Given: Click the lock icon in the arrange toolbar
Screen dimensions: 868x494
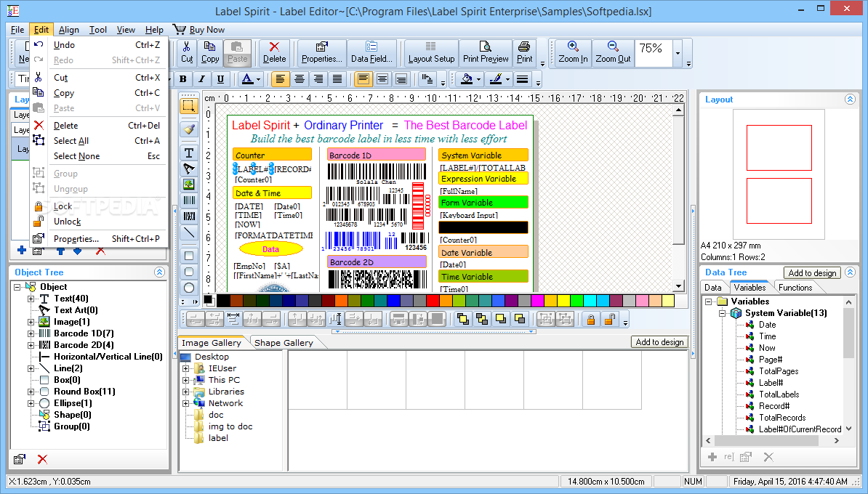Looking at the screenshot, I should [591, 319].
